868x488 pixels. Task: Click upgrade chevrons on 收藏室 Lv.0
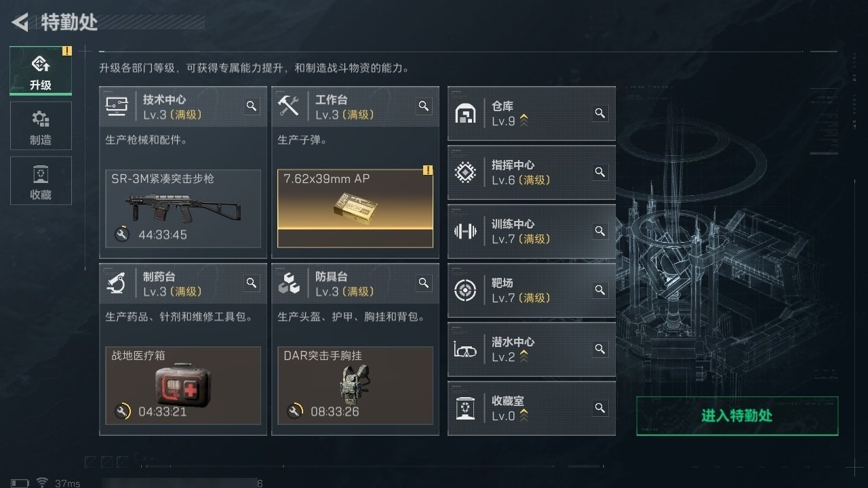pyautogui.click(x=524, y=416)
